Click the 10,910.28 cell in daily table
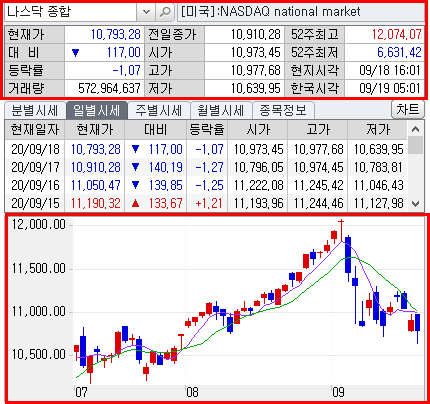 (x=95, y=167)
